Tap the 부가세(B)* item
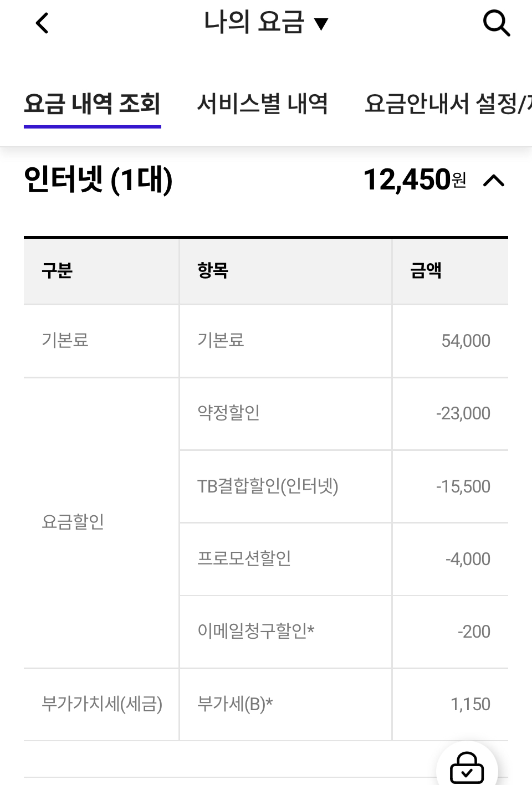This screenshot has height=785, width=532. [x=235, y=704]
